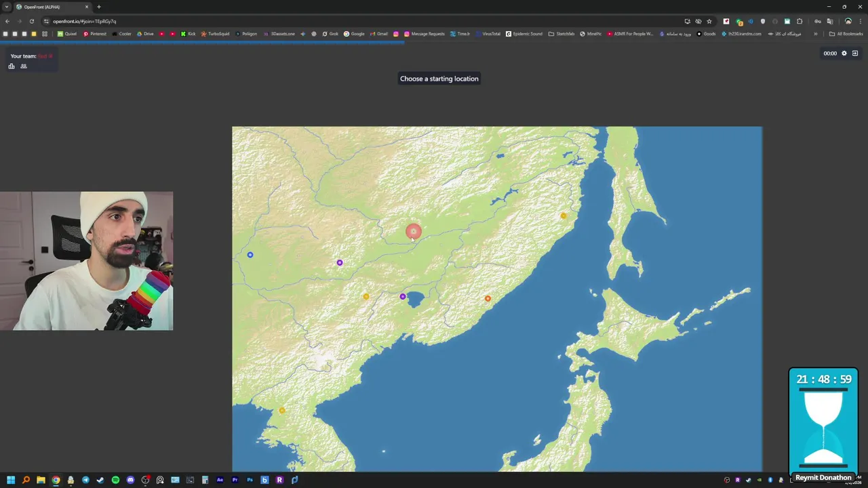This screenshot has width=868, height=488.
Task: Open a new browser tab
Action: click(99, 7)
